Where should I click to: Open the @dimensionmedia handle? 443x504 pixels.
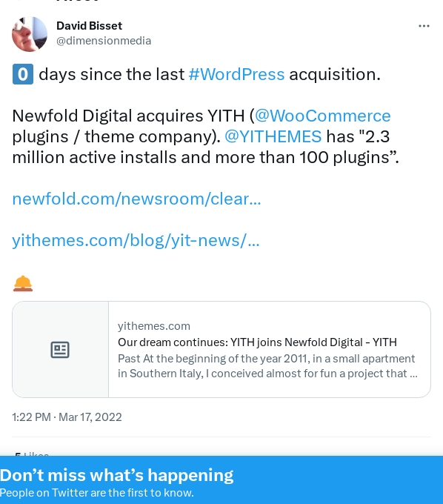tap(104, 41)
